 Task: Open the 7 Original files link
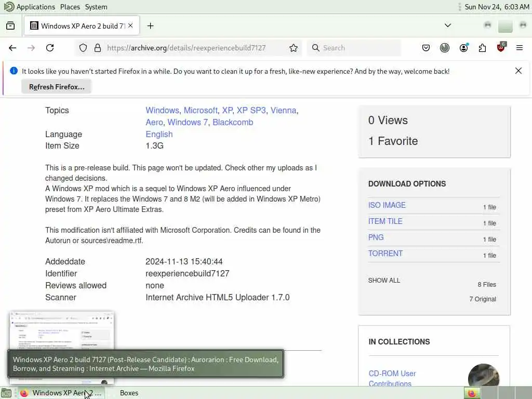point(483,299)
